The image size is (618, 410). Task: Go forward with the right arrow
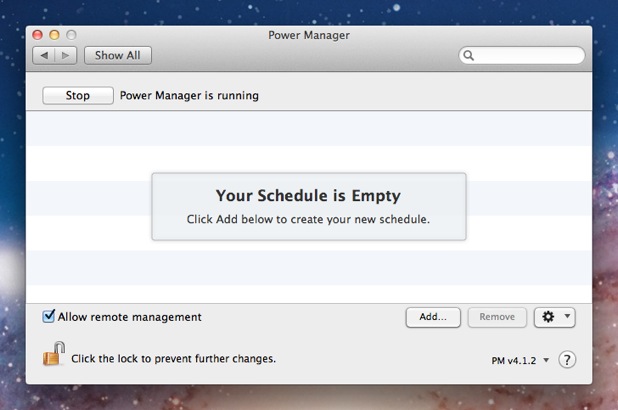pyautogui.click(x=66, y=55)
